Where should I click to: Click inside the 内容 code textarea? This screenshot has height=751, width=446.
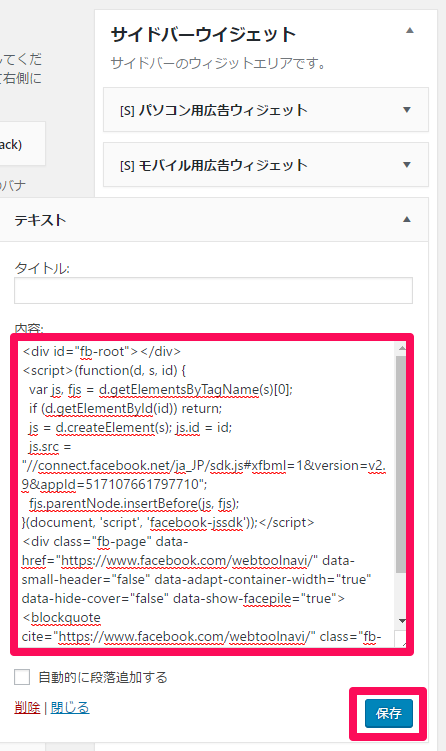tap(208, 494)
